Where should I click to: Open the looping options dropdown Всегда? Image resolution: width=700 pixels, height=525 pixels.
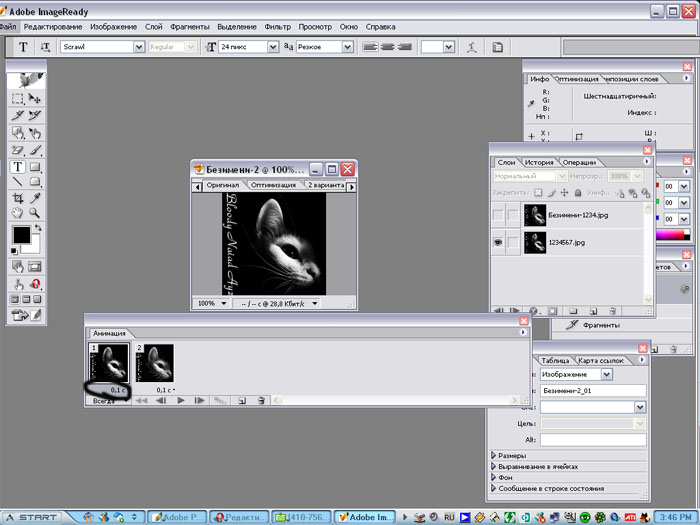click(109, 401)
